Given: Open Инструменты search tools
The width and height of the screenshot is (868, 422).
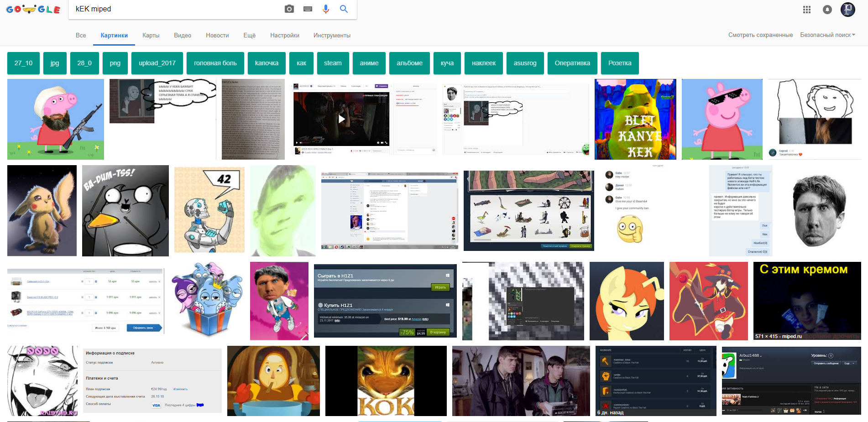Looking at the screenshot, I should click(332, 35).
